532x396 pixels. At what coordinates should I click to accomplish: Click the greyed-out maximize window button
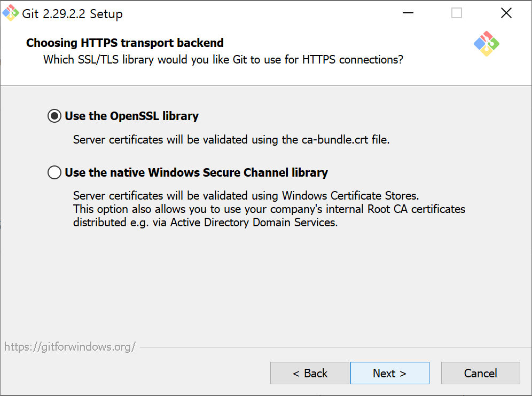457,13
